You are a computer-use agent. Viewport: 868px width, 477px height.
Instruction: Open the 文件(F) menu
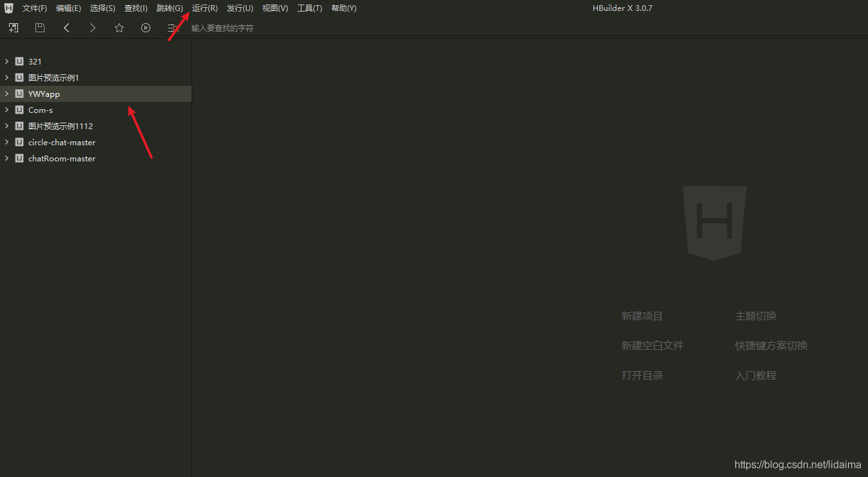35,8
